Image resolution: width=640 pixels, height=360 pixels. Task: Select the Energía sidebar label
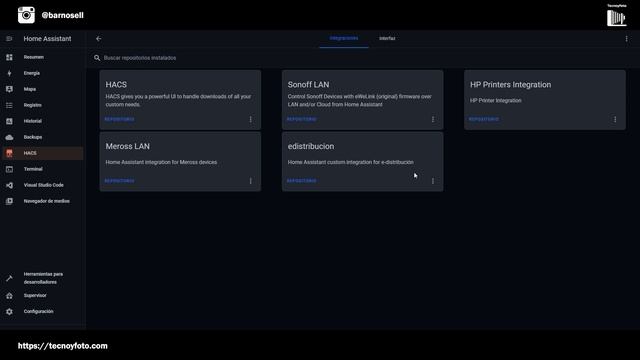click(x=31, y=73)
